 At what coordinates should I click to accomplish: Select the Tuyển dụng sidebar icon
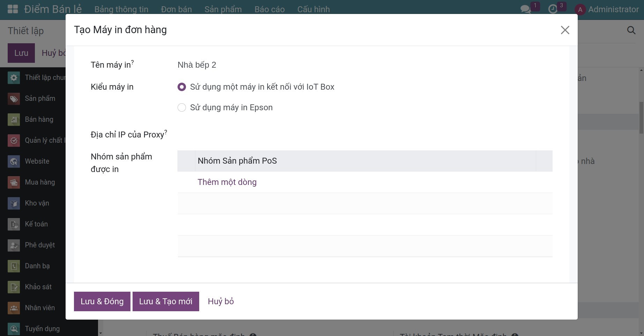(x=14, y=329)
